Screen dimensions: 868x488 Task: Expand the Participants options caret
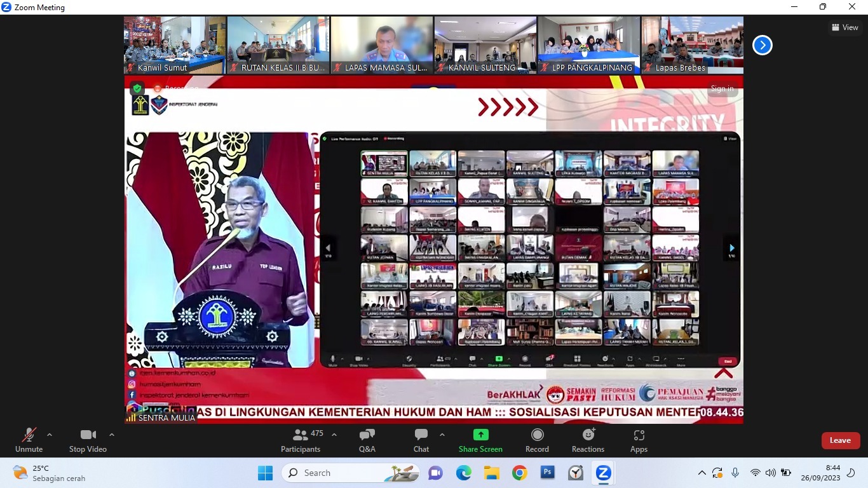click(x=334, y=435)
